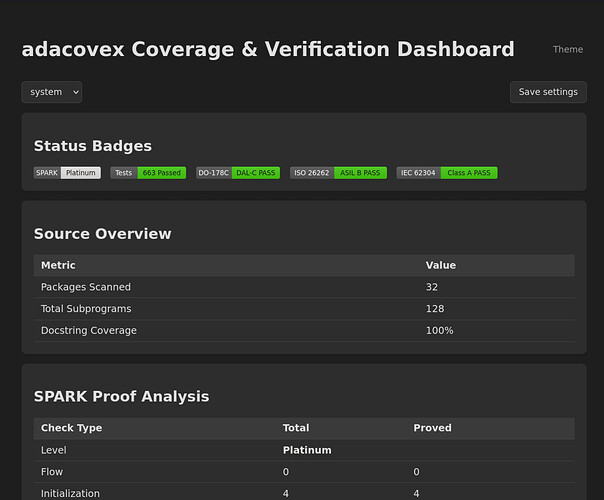Click the Status Badges heading

pyautogui.click(x=93, y=146)
